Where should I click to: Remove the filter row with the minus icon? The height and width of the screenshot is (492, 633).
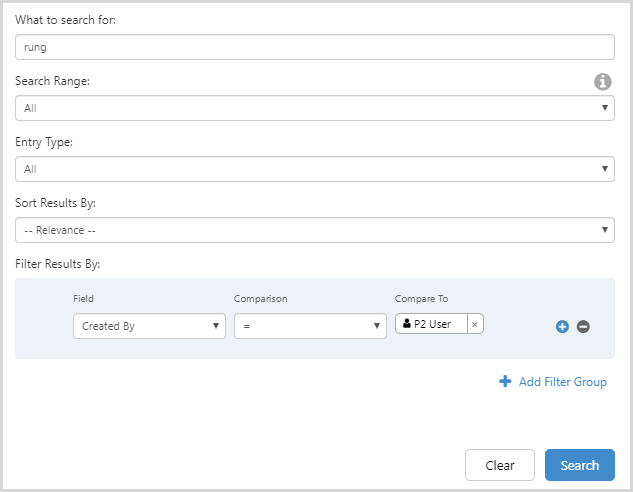[583, 326]
